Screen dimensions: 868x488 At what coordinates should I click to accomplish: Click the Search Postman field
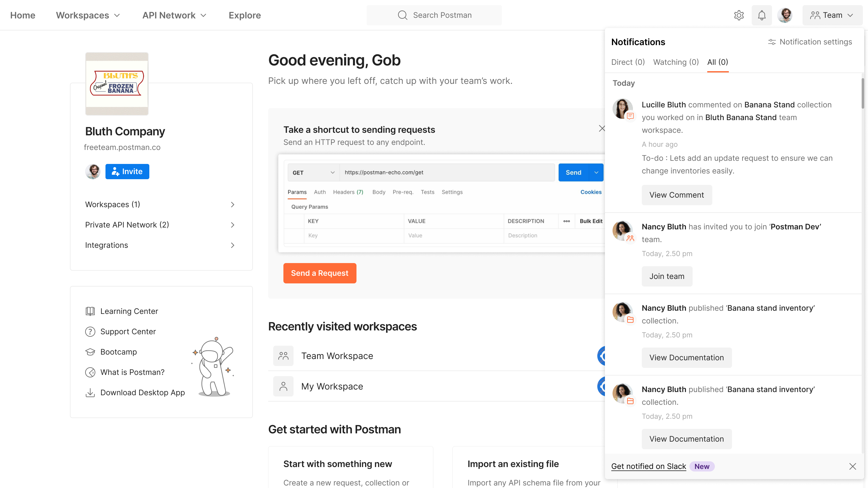(434, 15)
